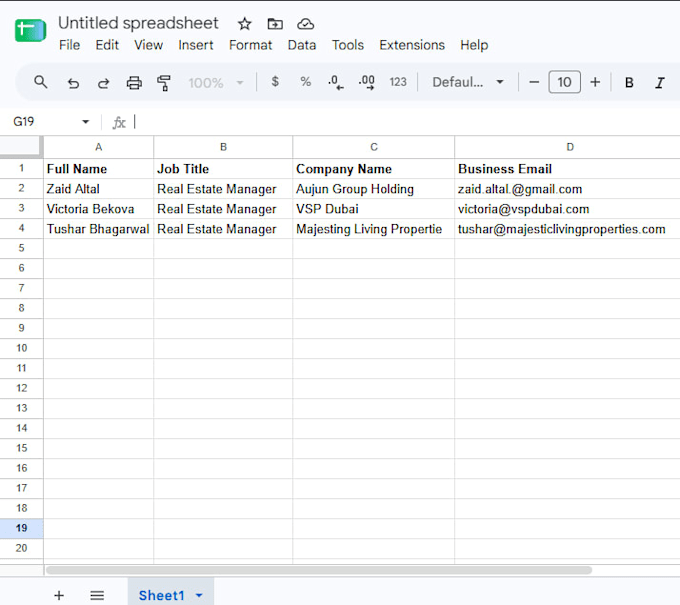Check cloud save status icon
The image size is (680, 605).
click(305, 24)
